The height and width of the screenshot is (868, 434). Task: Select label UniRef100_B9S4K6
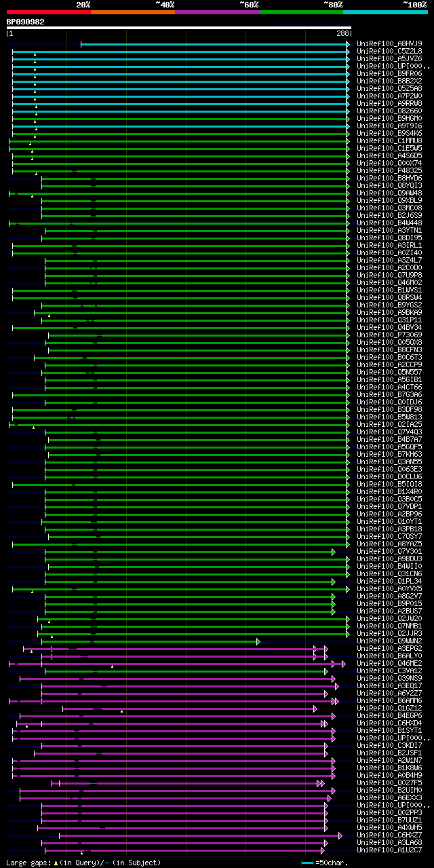click(x=389, y=134)
